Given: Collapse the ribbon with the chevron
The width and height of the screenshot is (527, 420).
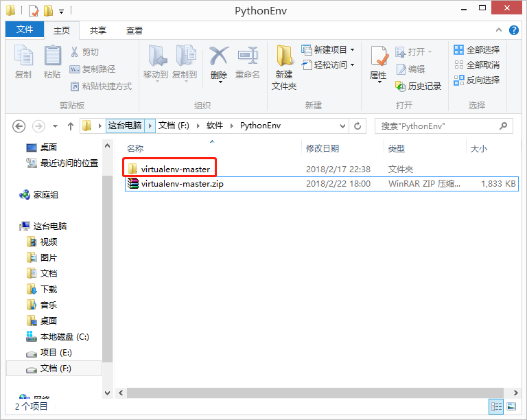Looking at the screenshot, I should [499, 30].
